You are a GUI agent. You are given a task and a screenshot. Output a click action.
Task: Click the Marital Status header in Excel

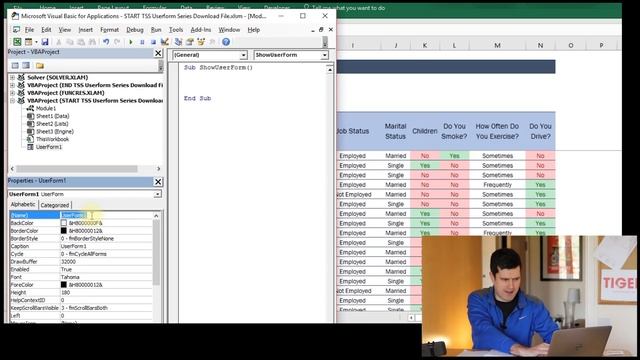[395, 131]
